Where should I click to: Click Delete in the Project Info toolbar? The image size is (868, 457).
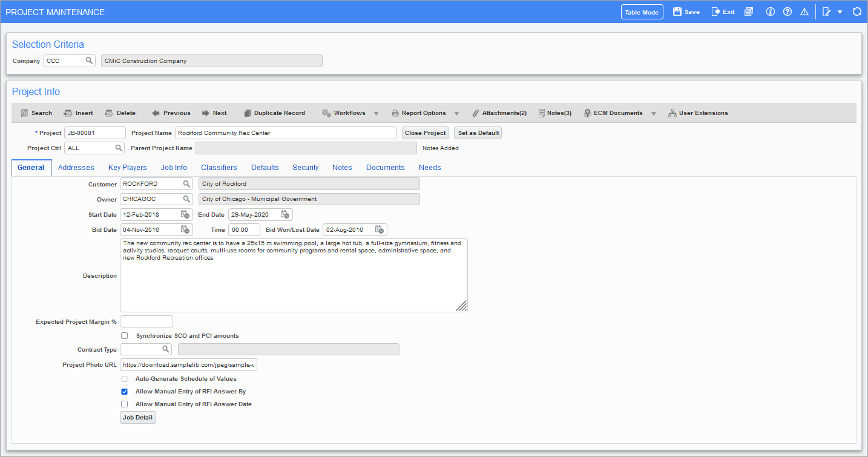tap(120, 113)
